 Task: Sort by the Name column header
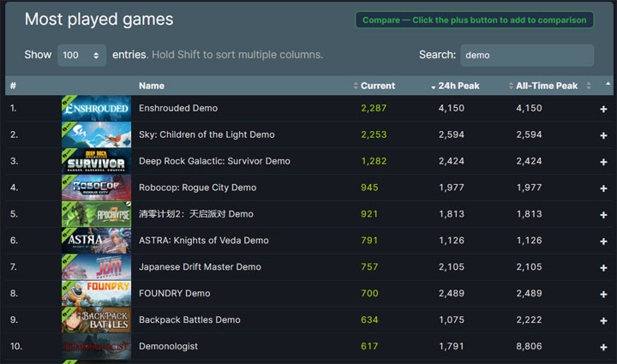click(x=152, y=86)
